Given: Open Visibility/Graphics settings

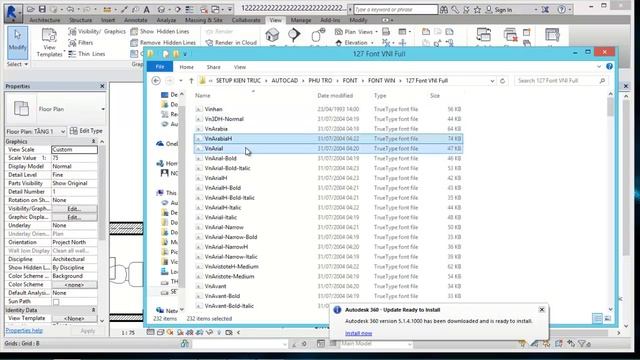Looking at the screenshot, I should tap(97, 31).
